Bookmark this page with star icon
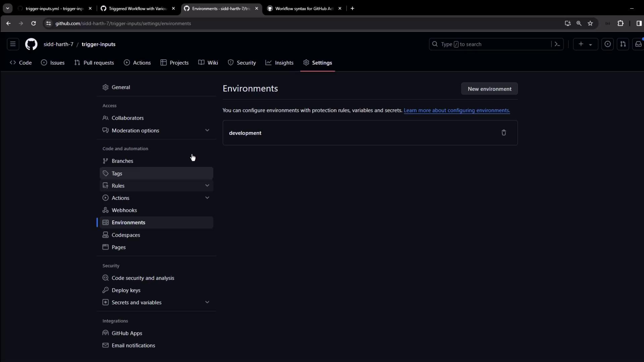This screenshot has width=644, height=362. tap(590, 23)
